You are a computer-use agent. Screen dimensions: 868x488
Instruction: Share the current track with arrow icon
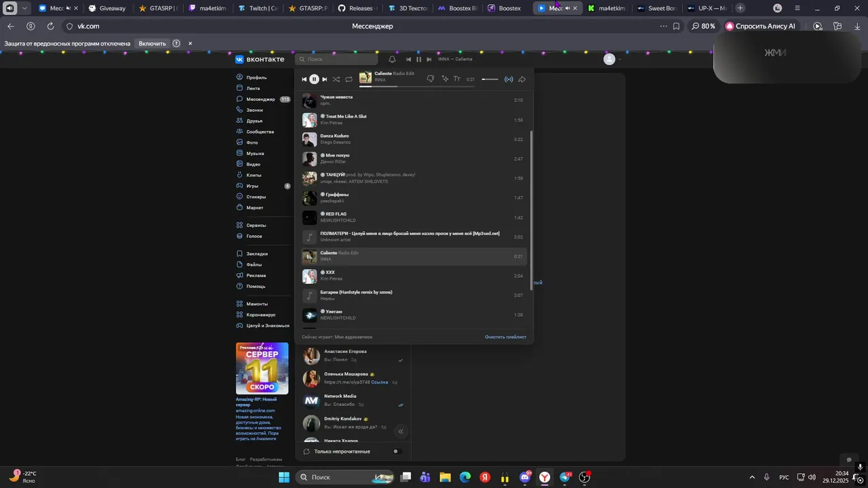(x=522, y=79)
